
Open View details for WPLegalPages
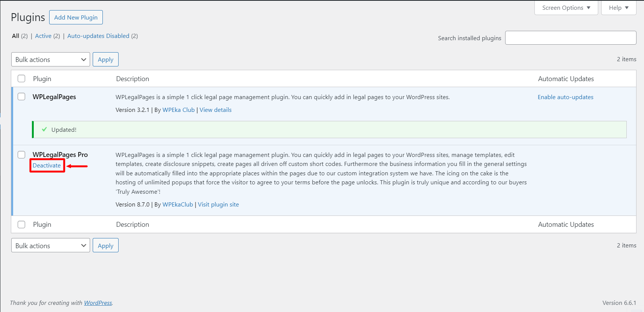[x=215, y=110]
